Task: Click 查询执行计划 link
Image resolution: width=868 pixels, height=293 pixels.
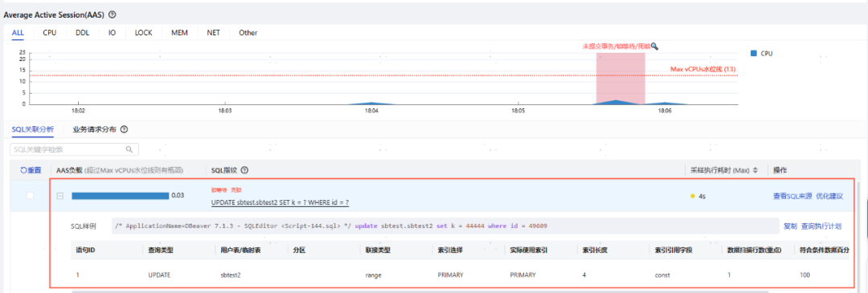Action: click(821, 226)
